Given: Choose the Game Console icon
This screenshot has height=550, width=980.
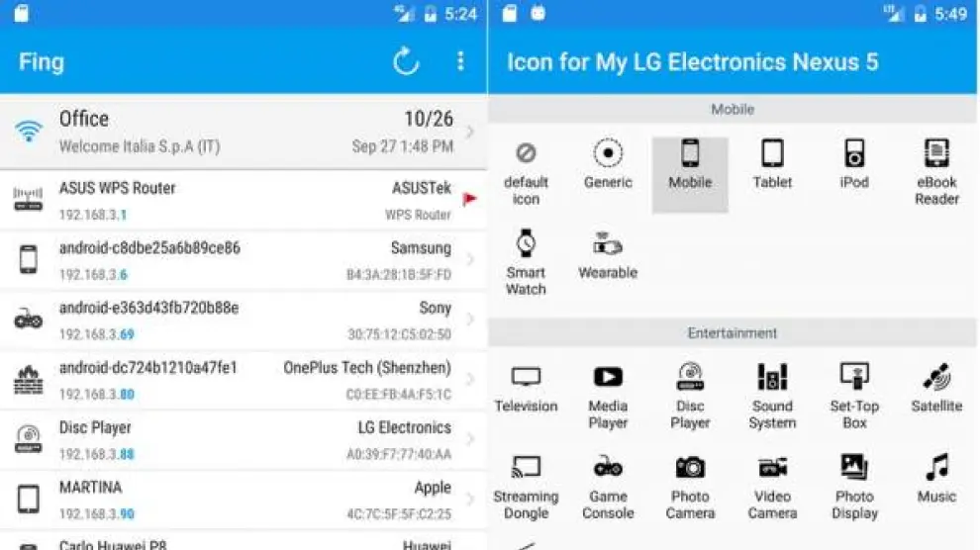Looking at the screenshot, I should [608, 486].
